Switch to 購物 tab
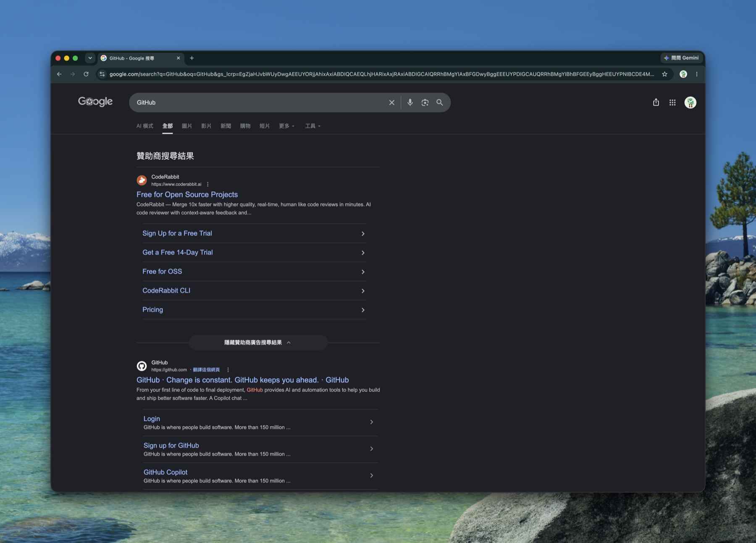Screen dimensions: 756x543 (x=245, y=126)
